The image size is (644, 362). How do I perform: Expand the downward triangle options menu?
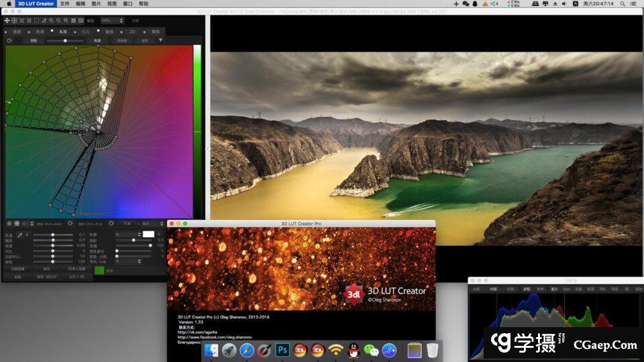pyautogui.click(x=160, y=40)
